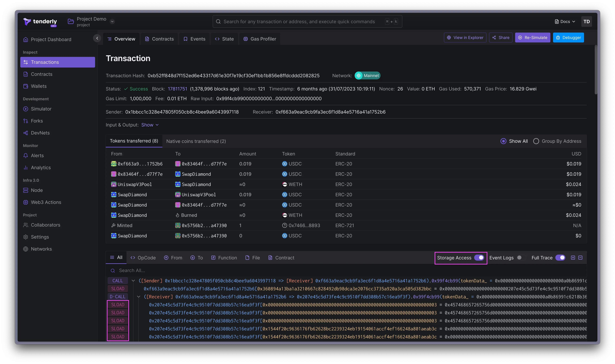Open the Docs dropdown menu
Viewport: 615px width, 364px height.
point(565,22)
